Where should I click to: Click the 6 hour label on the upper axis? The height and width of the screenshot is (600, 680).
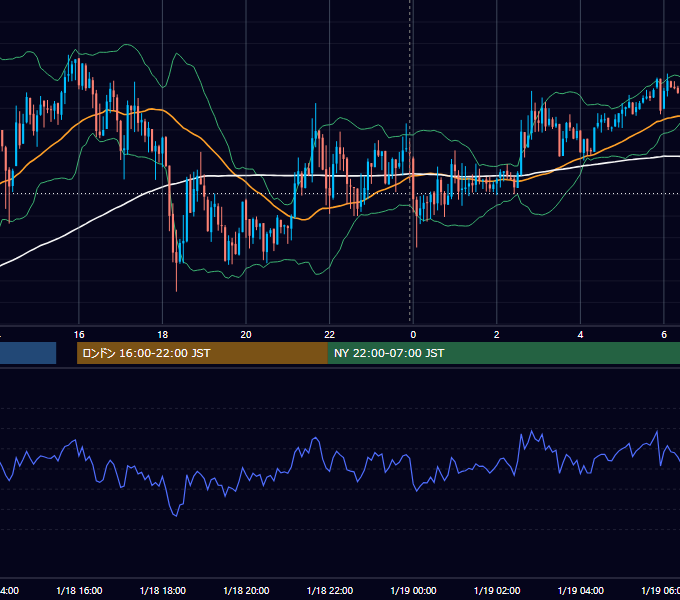(664, 335)
